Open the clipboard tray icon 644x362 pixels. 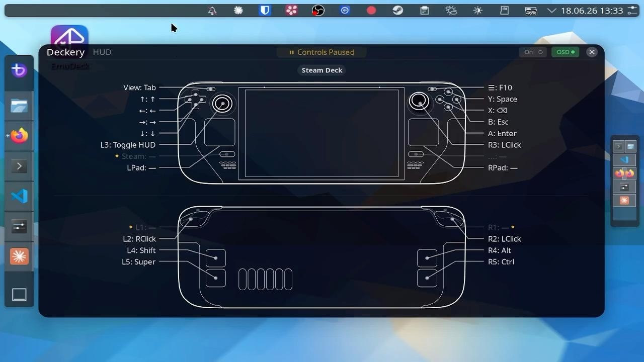pos(425,10)
